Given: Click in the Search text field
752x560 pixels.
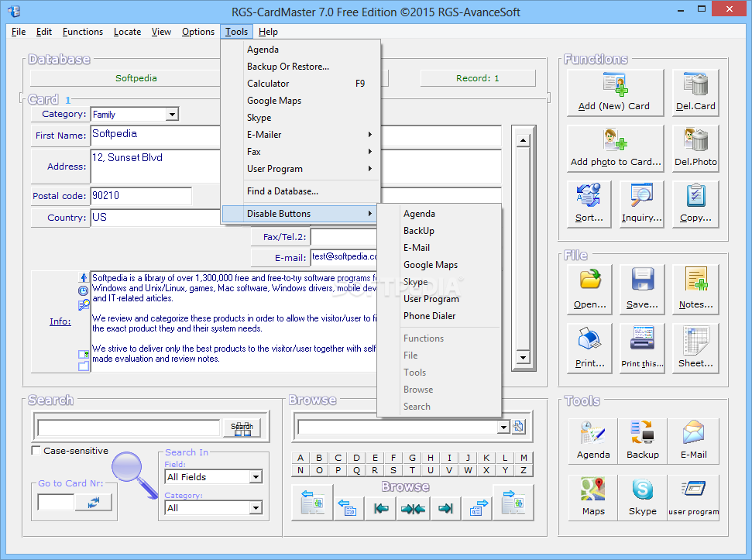Looking at the screenshot, I should pos(129,428).
